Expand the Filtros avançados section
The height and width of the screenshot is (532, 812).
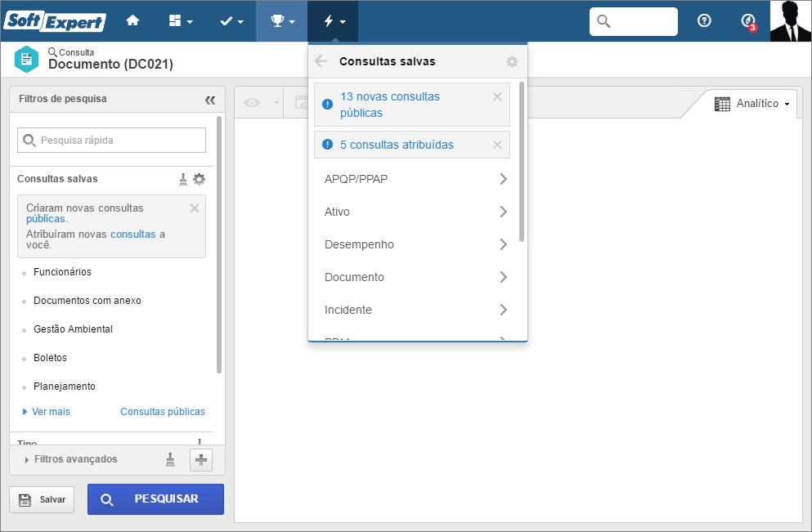coord(71,459)
